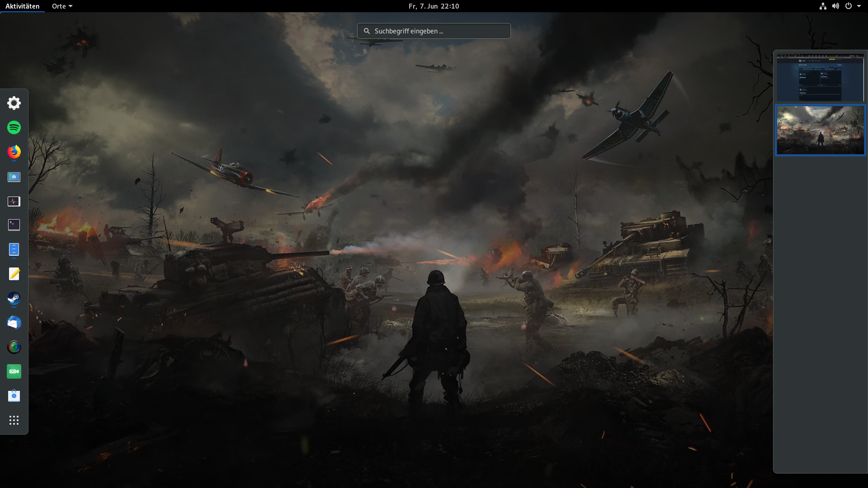
Task: Open Settings from the dock
Action: [x=14, y=103]
